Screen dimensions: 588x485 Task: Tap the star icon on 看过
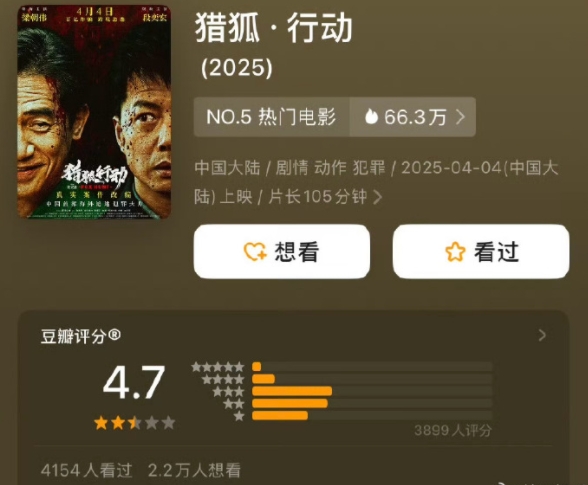click(455, 251)
